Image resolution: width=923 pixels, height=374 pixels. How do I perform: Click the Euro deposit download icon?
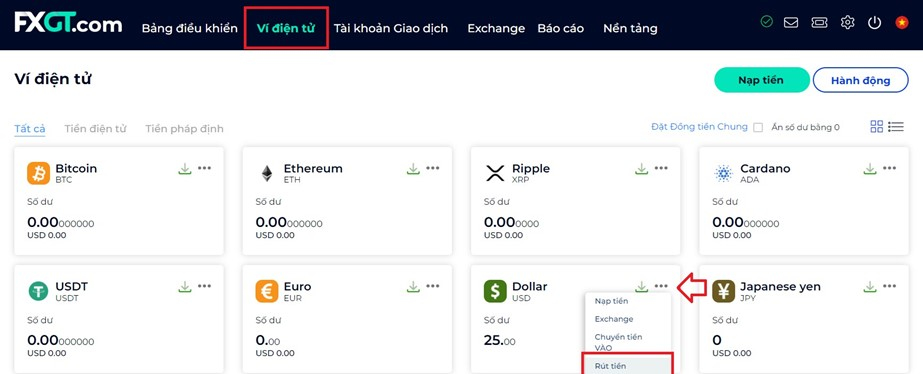(413, 287)
